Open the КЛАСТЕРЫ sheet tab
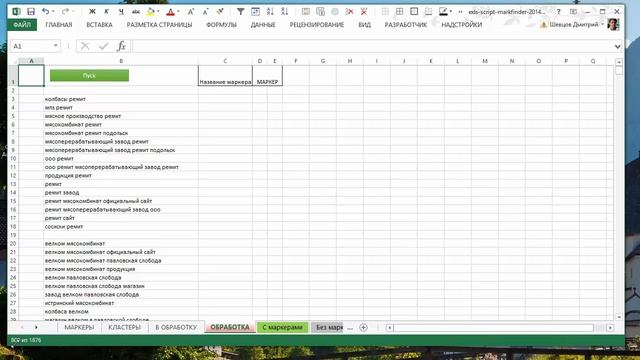 (124, 327)
